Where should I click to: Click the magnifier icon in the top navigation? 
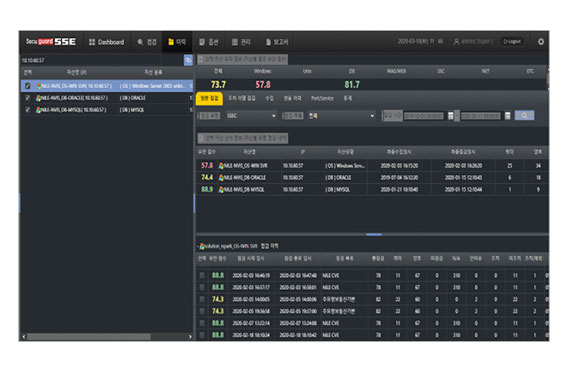pyautogui.click(x=140, y=42)
